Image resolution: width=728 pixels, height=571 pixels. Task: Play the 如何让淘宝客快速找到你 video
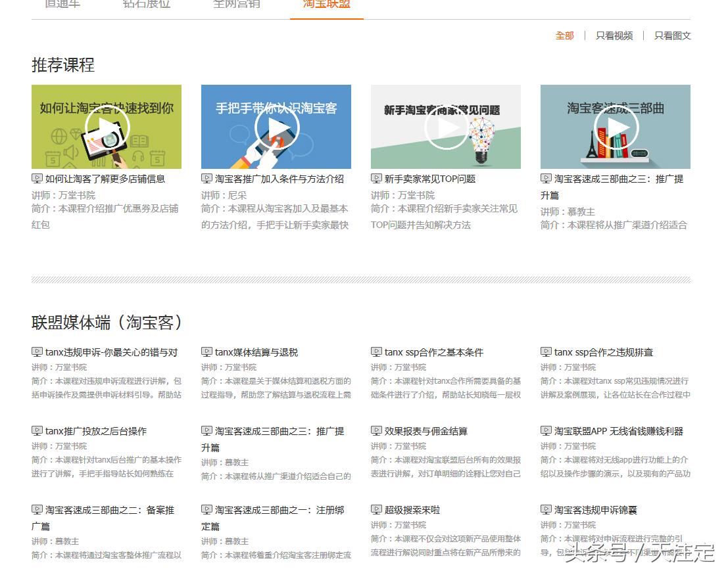[107, 126]
